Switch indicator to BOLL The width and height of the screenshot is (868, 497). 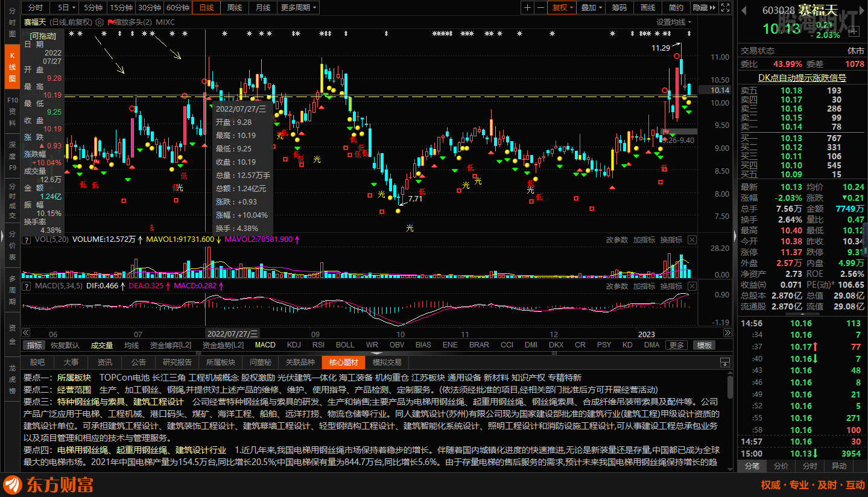(345, 345)
